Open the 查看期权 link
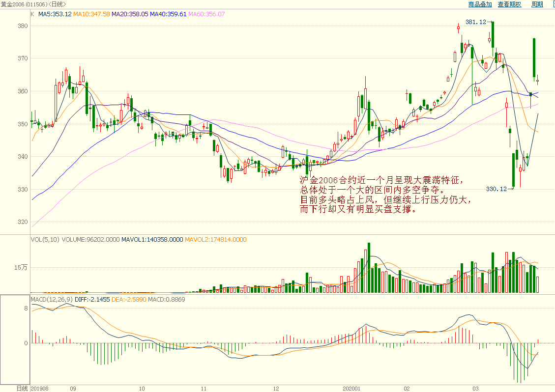Screen dimensions: 555x392 [509, 4]
